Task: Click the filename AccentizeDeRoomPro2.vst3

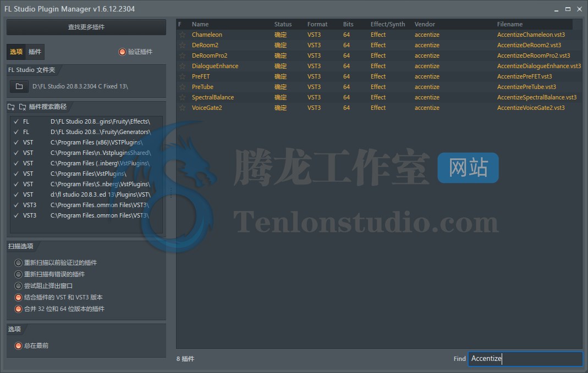Action: pyautogui.click(x=534, y=56)
